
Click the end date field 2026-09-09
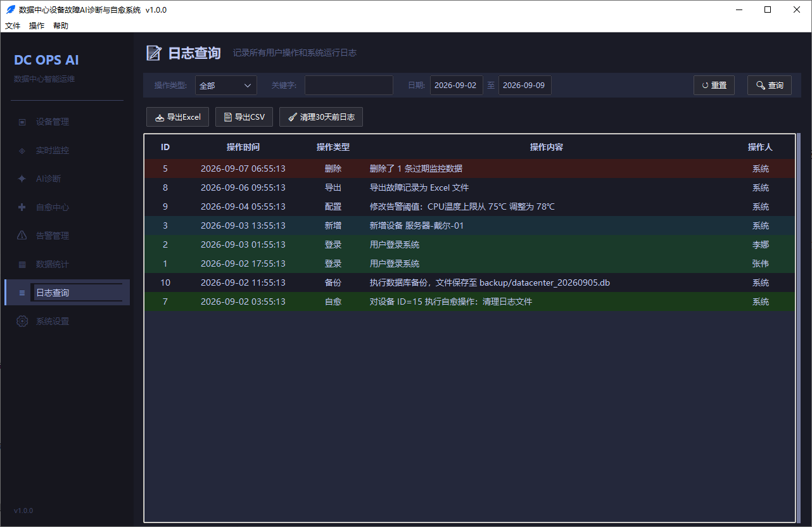(525, 86)
